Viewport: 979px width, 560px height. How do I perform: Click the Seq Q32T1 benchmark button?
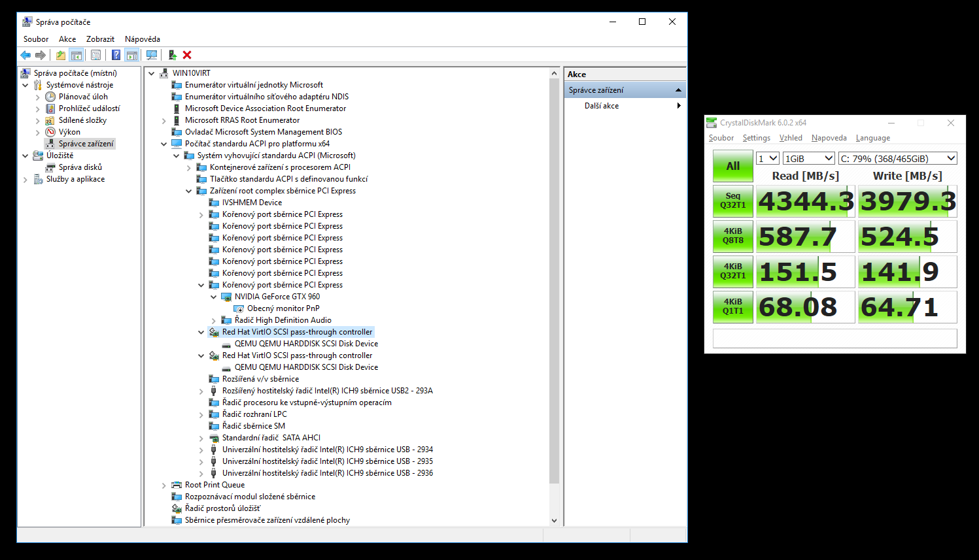[x=732, y=201]
